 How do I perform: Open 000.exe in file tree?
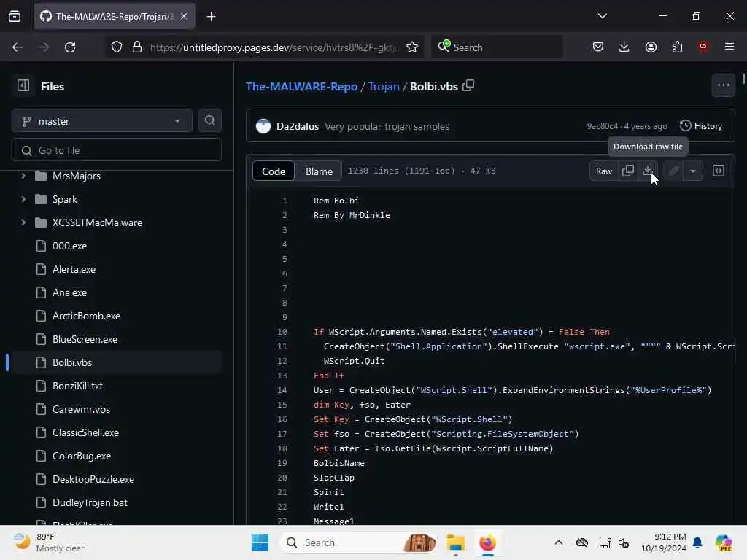point(69,246)
